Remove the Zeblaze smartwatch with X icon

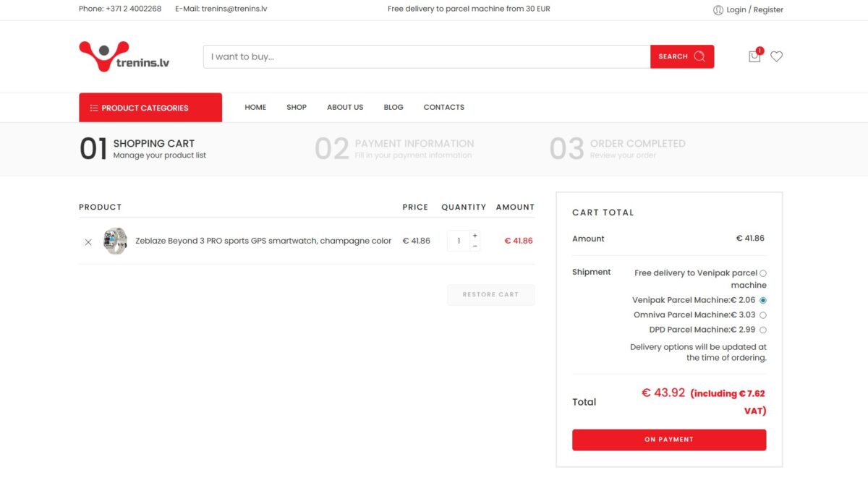coord(88,242)
